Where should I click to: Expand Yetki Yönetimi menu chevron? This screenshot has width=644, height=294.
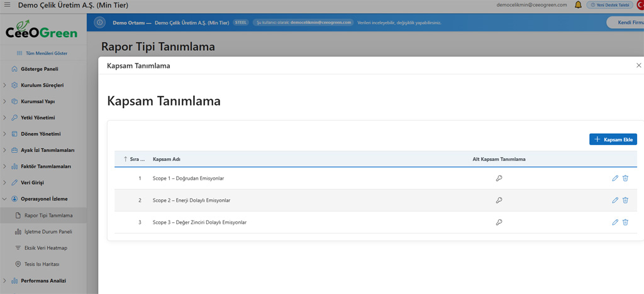click(x=4, y=117)
